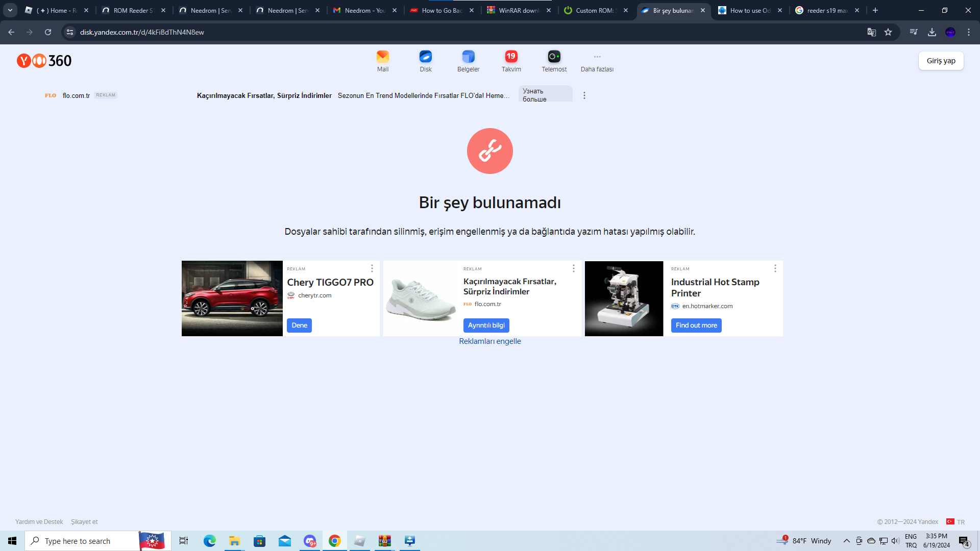Click the red Chery car thumbnail
The image size is (980, 551).
232,298
